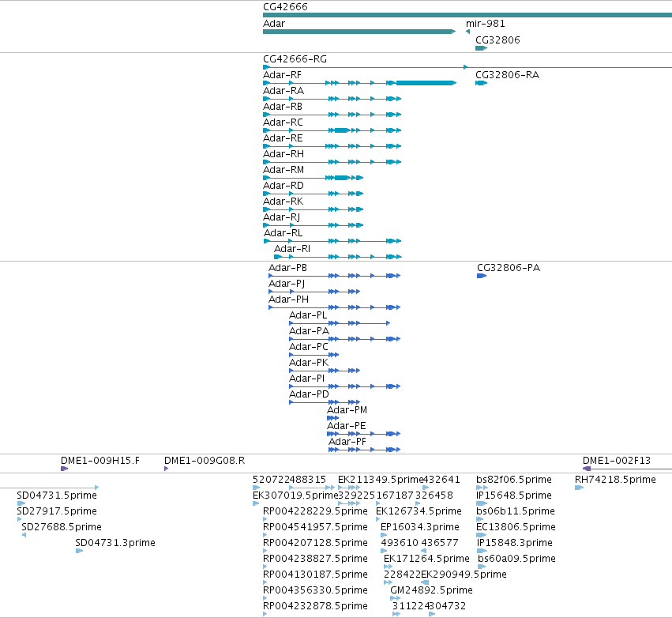Click the DME1-002F13 feature label

click(616, 461)
